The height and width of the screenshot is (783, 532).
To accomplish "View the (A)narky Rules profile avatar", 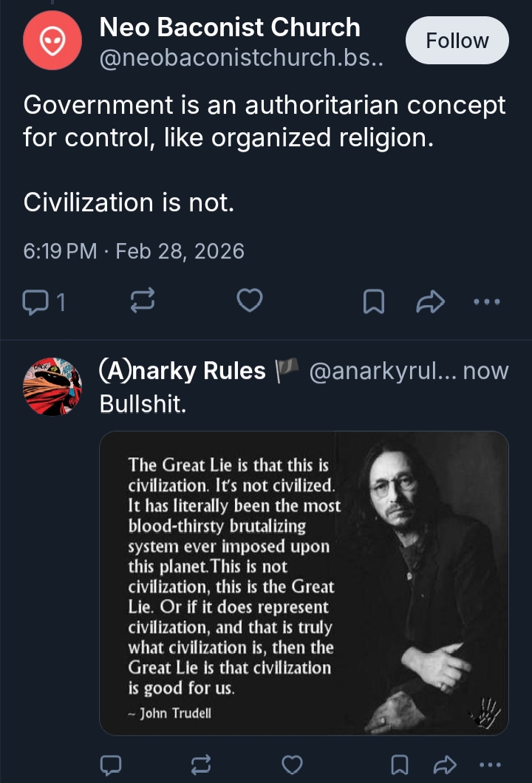I will tap(52, 386).
